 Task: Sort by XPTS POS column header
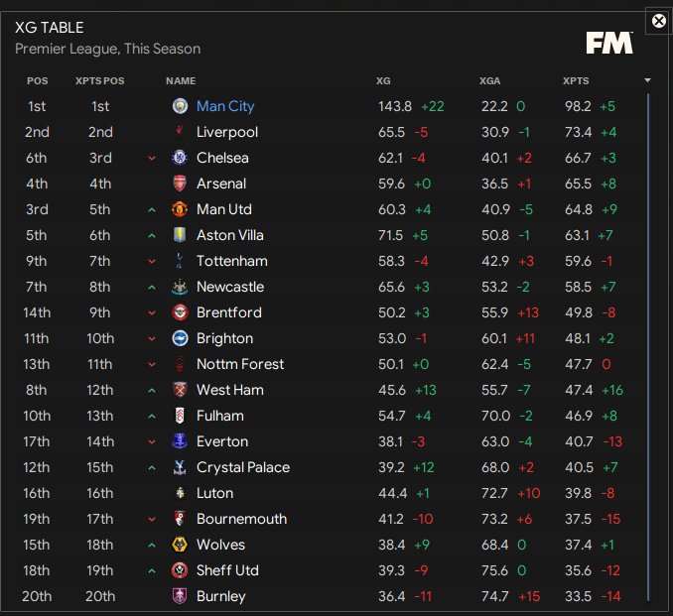(100, 80)
